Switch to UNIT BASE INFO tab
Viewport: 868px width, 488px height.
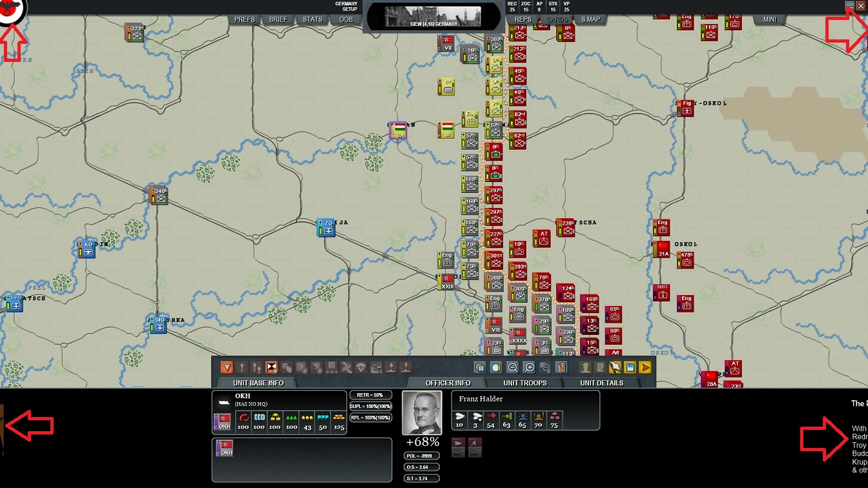click(258, 383)
